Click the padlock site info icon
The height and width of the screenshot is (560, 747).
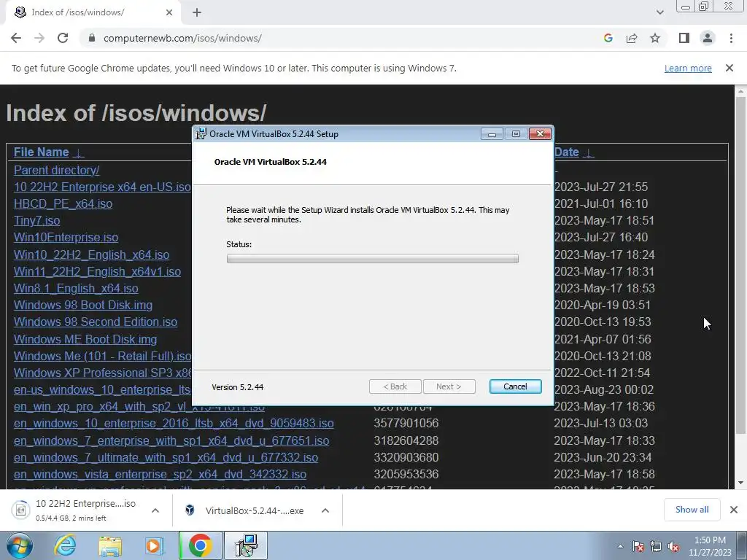[92, 38]
